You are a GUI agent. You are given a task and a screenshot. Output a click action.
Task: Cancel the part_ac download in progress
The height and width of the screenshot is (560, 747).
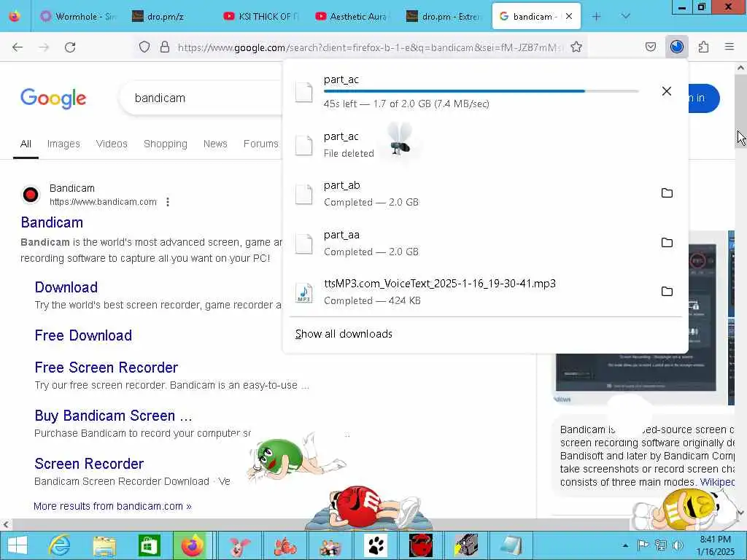667,91
